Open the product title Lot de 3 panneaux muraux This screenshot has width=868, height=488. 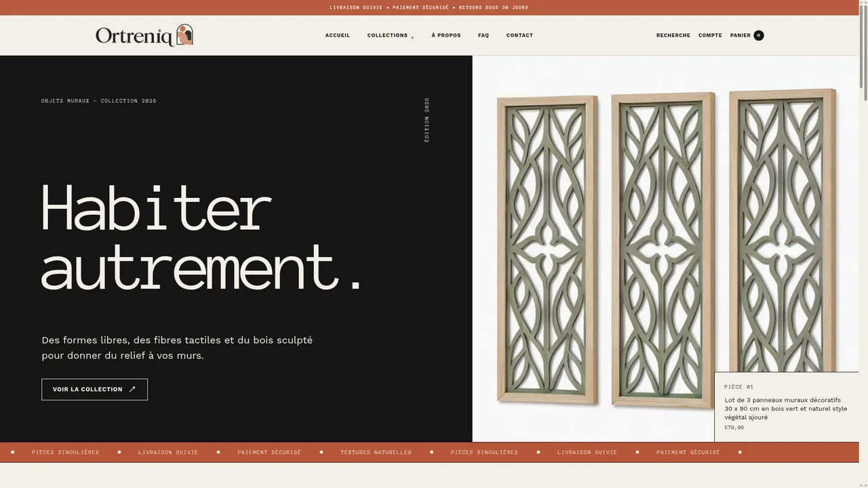tap(786, 409)
